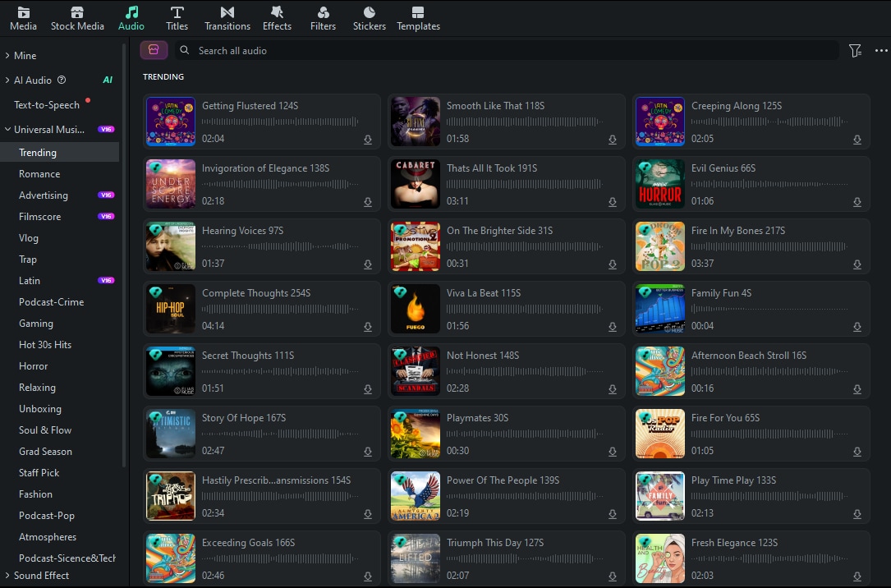Select the Romance category
This screenshot has width=891, height=588.
pyautogui.click(x=39, y=174)
